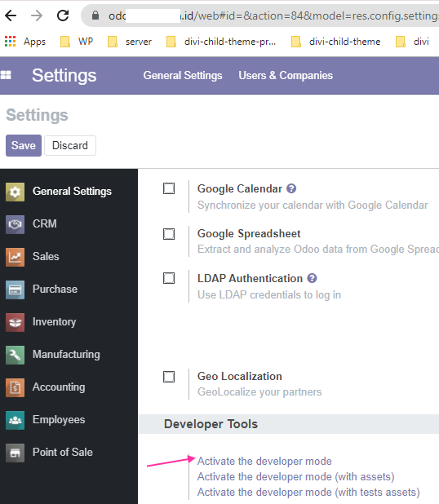The height and width of the screenshot is (504, 439).
Task: Click the browser back arrow
Action: (x=11, y=15)
